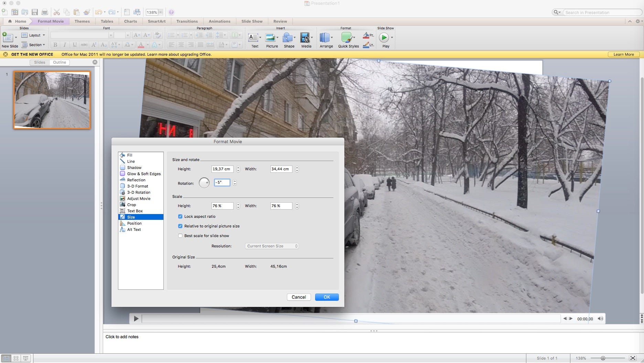This screenshot has width=644, height=363.
Task: Select Position in Format Movie list
Action: 141,223
